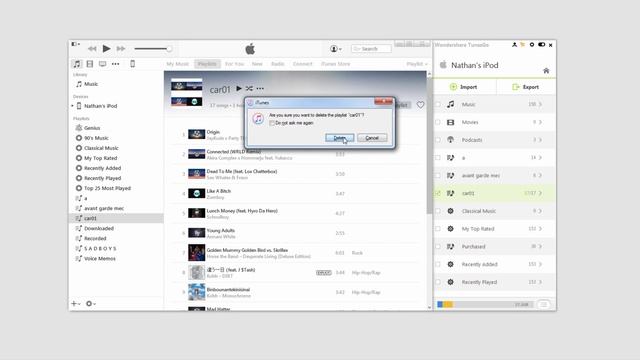
Task: Click the TunesGo user account icon
Action: click(514, 45)
